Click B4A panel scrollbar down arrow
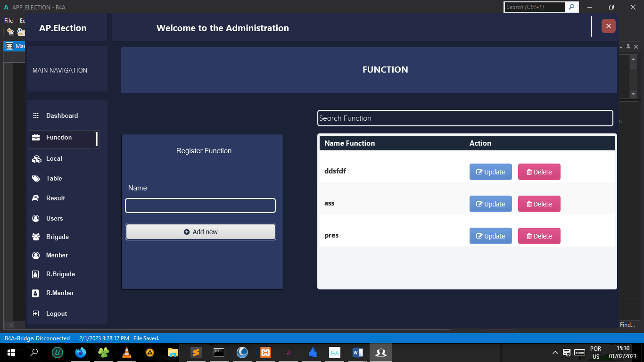 (x=633, y=94)
